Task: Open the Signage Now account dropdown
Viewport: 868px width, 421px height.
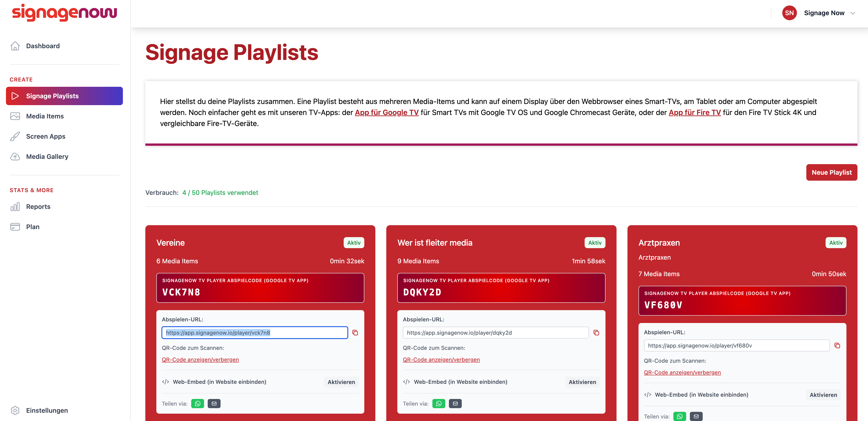Action: coord(829,13)
